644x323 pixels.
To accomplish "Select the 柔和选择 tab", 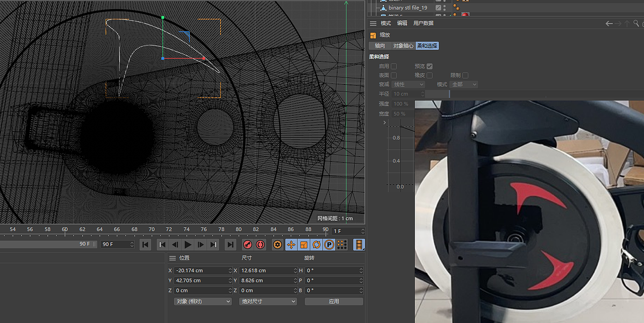I will [427, 46].
